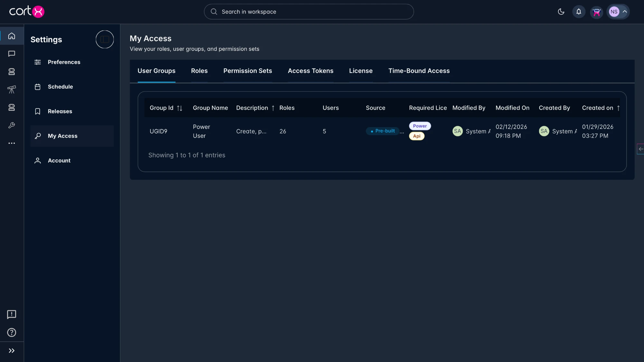Click the Schedule calendar icon
This screenshot has height=362, width=644.
point(38,87)
